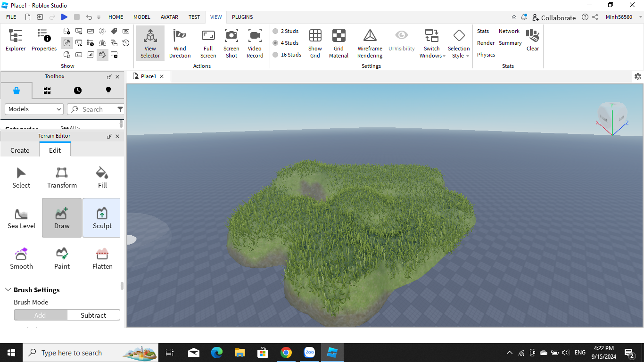
Task: Click Clear stats button
Action: [x=533, y=40]
